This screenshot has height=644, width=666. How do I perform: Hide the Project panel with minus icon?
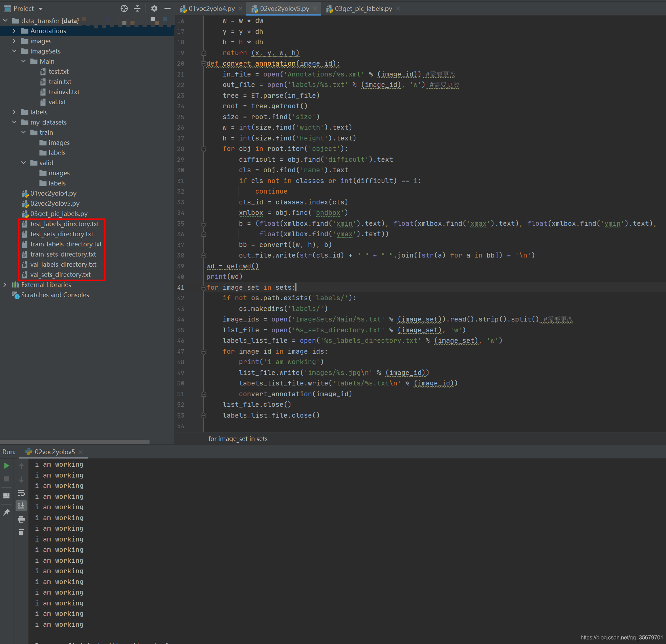(167, 8)
